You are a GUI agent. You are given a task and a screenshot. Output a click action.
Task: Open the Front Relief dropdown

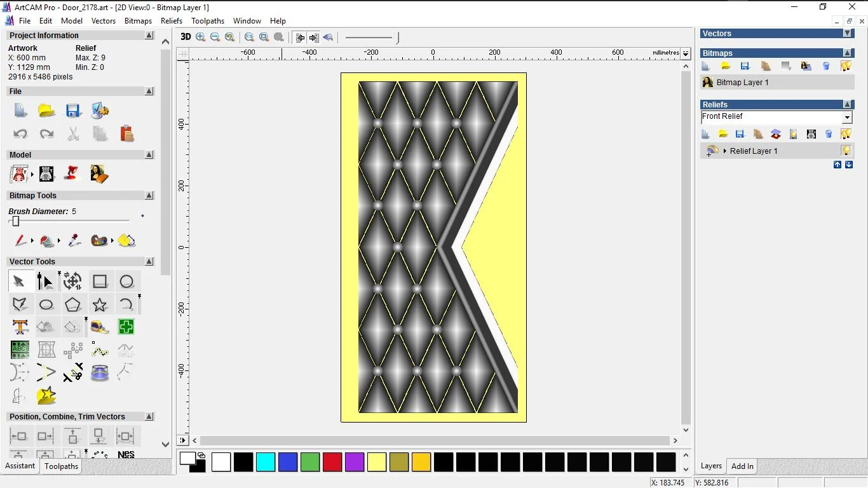tap(846, 118)
